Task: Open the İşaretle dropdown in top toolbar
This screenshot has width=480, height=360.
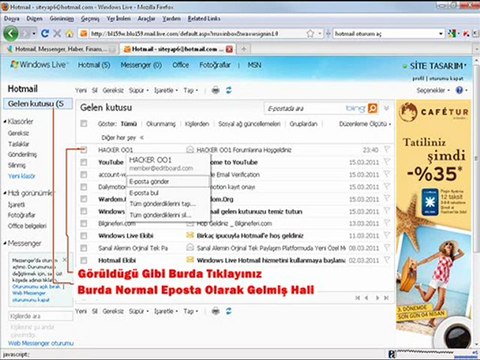Action: (x=166, y=90)
